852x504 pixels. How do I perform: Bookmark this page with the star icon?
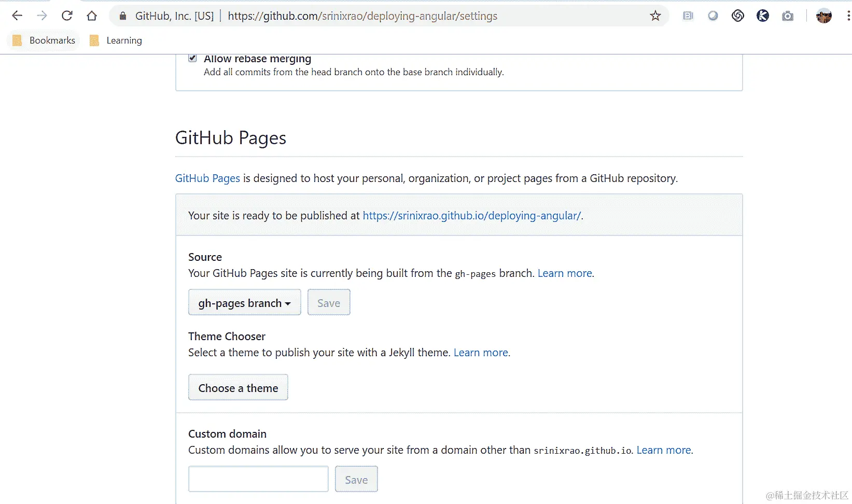[x=655, y=16]
